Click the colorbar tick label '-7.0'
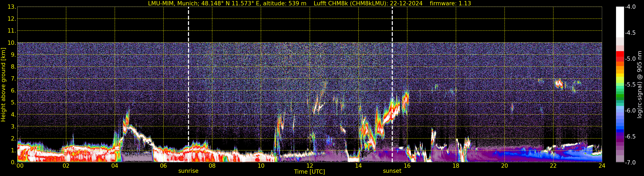The width and height of the screenshot is (644, 176). click(630, 163)
